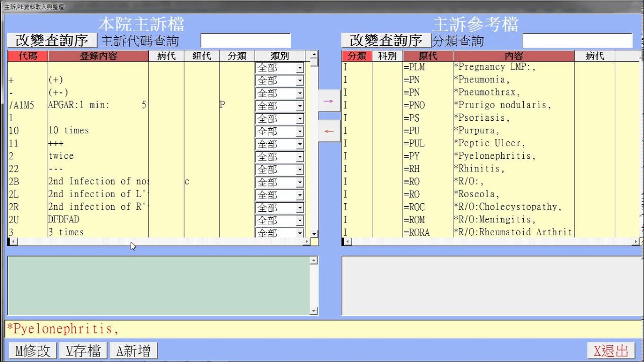644x362 pixels.
Task: Click the M修改 button
Action: click(33, 350)
